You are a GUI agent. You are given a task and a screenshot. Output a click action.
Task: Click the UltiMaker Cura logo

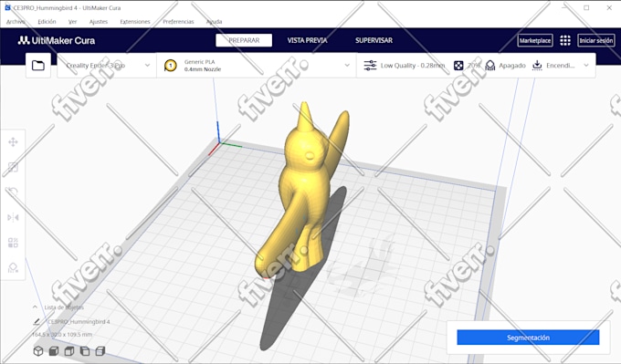coord(57,40)
